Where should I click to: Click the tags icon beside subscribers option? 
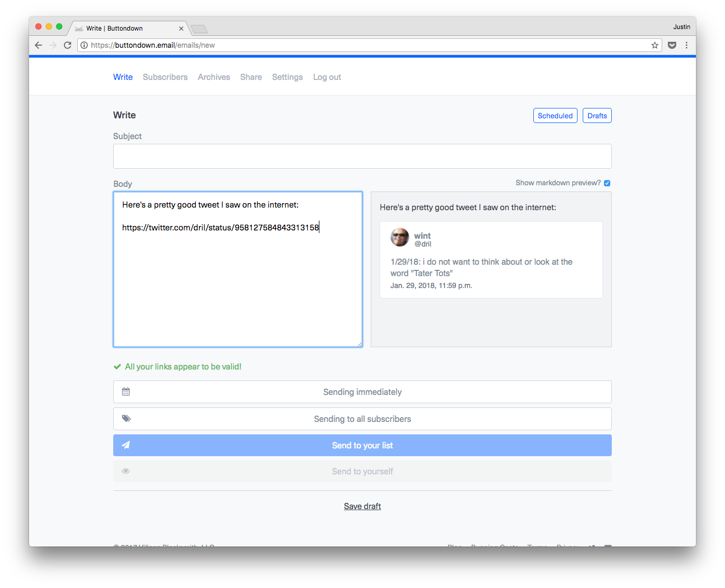(126, 418)
